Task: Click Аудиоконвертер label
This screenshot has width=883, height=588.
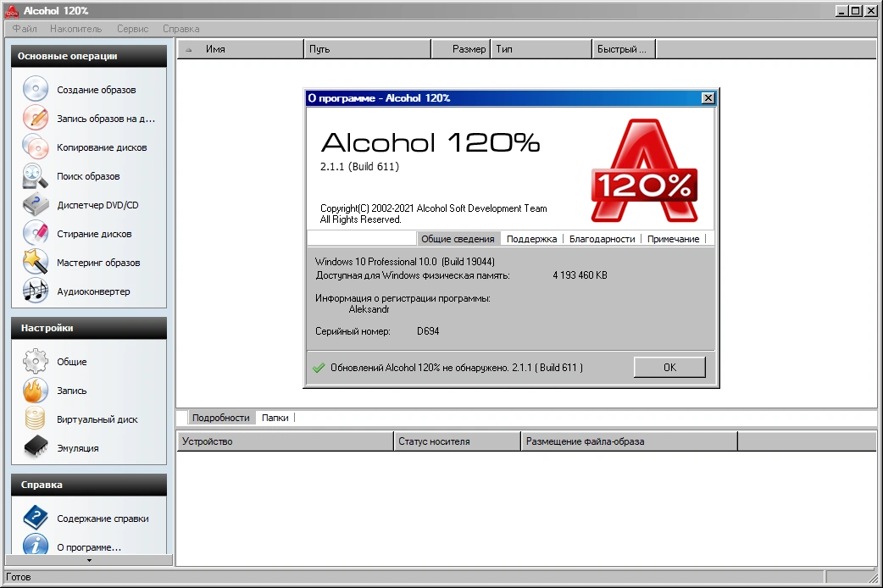Action: point(93,291)
